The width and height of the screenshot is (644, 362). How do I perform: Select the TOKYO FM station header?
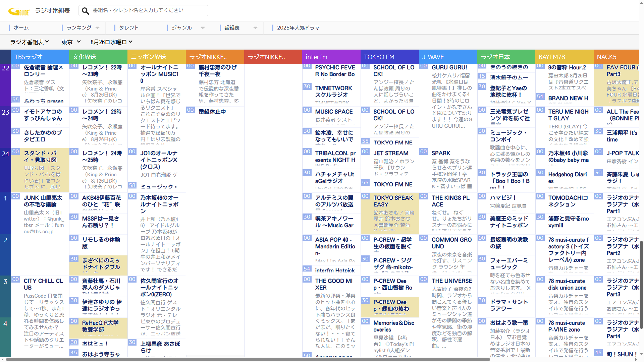click(x=390, y=57)
